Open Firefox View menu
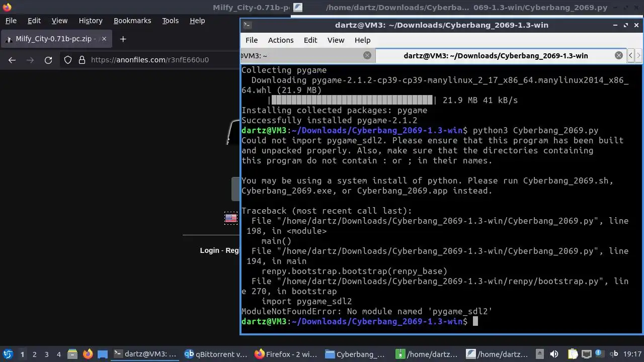This screenshot has height=362, width=644. (x=59, y=21)
